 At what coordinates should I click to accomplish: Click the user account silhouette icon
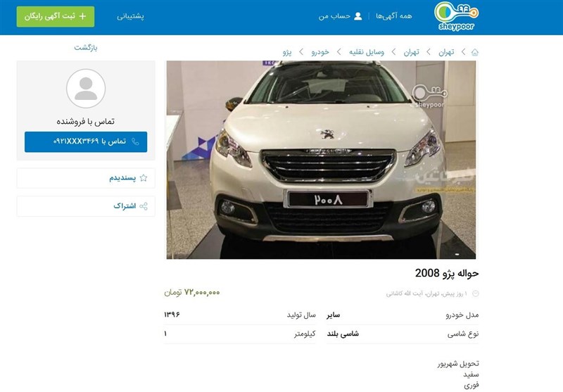358,16
